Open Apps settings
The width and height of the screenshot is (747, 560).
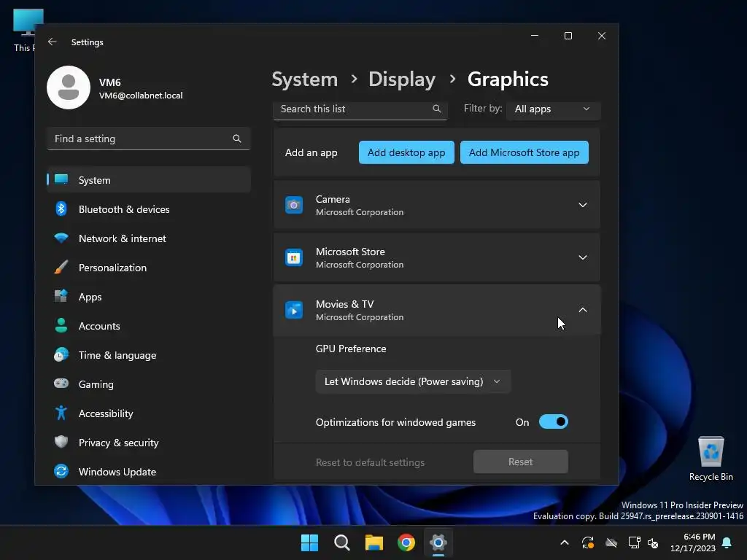149,297
